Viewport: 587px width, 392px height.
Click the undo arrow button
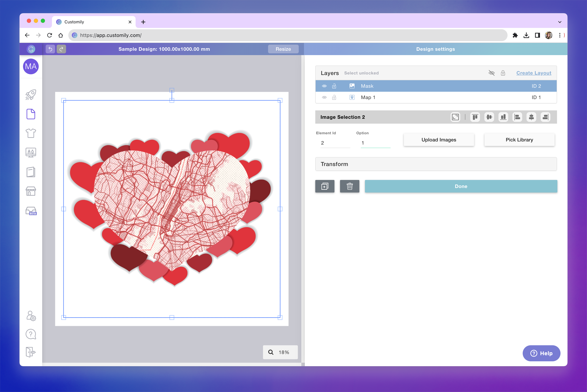point(50,49)
